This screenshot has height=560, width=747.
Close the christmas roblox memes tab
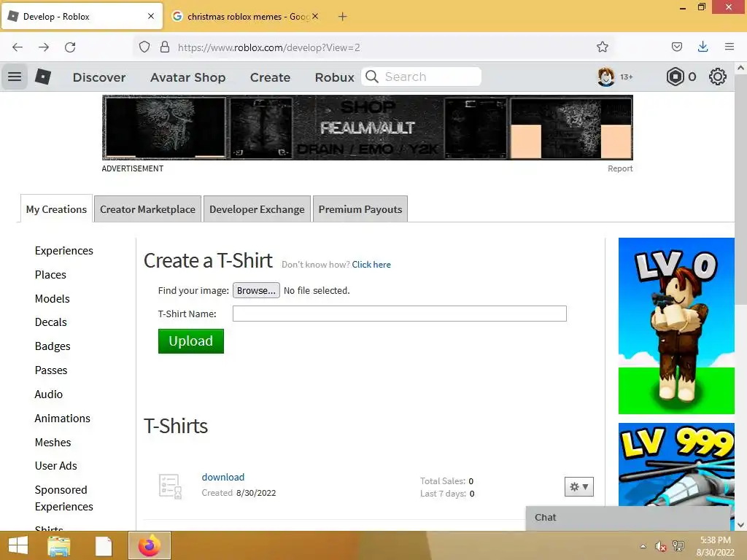315,16
